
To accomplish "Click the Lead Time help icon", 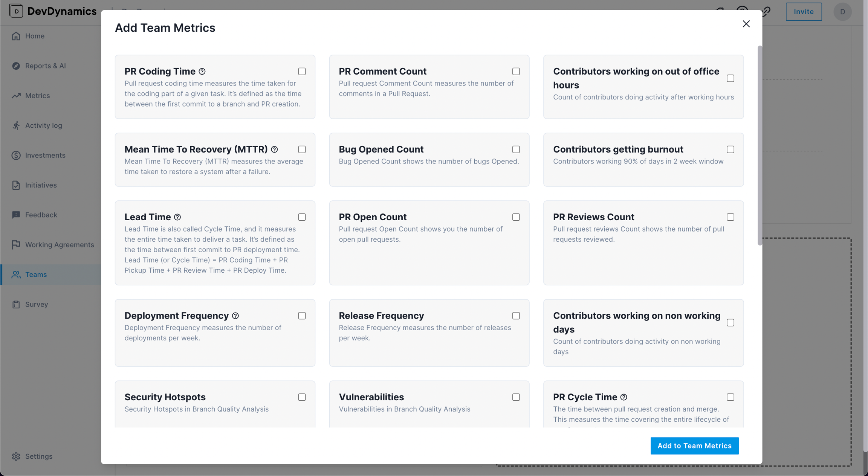I will coord(177,217).
